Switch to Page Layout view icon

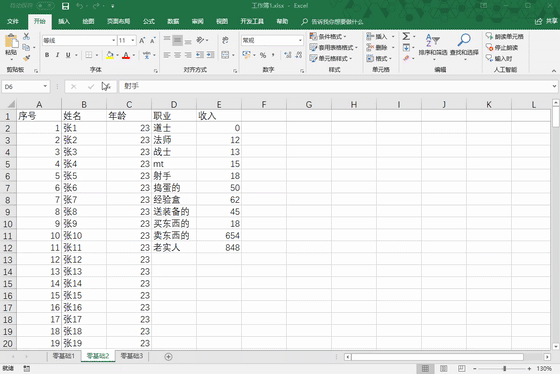pyautogui.click(x=443, y=368)
